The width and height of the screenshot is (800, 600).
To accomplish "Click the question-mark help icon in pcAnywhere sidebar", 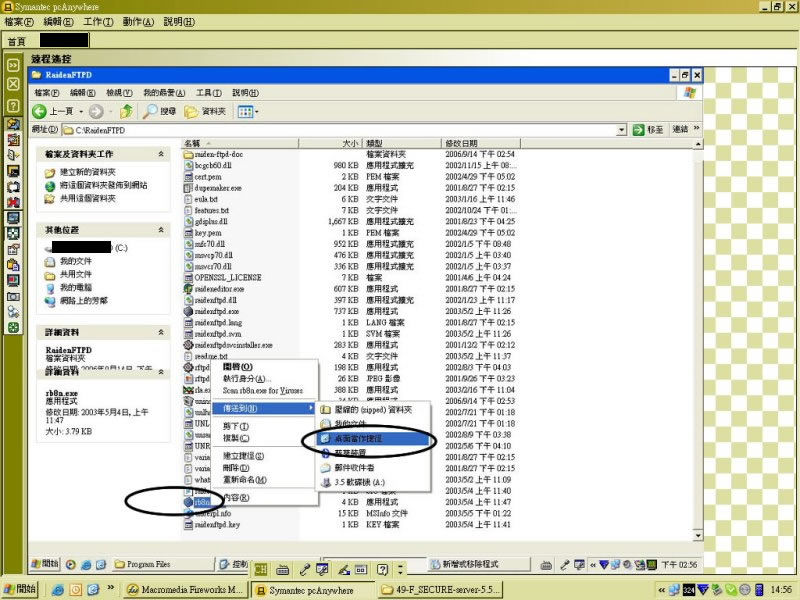I will click(x=13, y=106).
